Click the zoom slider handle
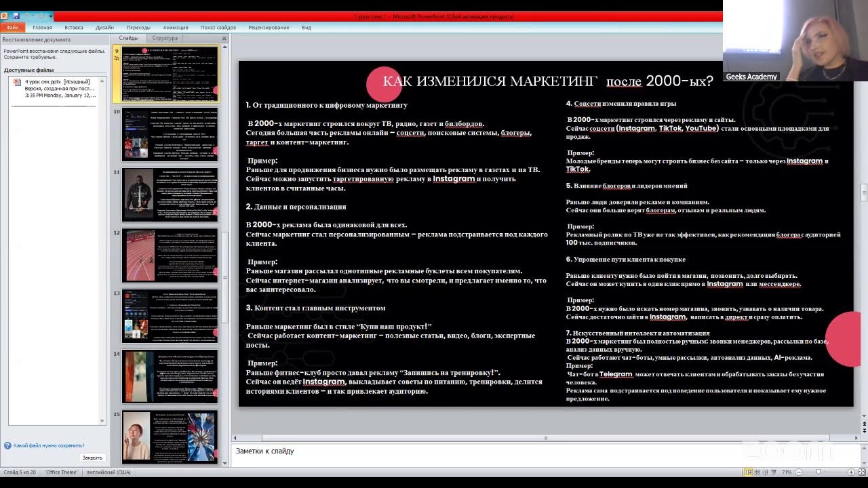This screenshot has width=868, height=488. 818,472
